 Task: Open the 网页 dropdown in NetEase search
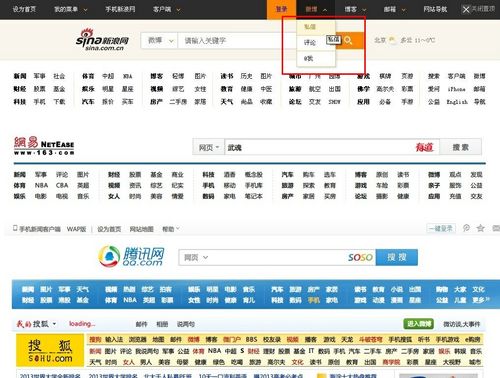point(209,147)
